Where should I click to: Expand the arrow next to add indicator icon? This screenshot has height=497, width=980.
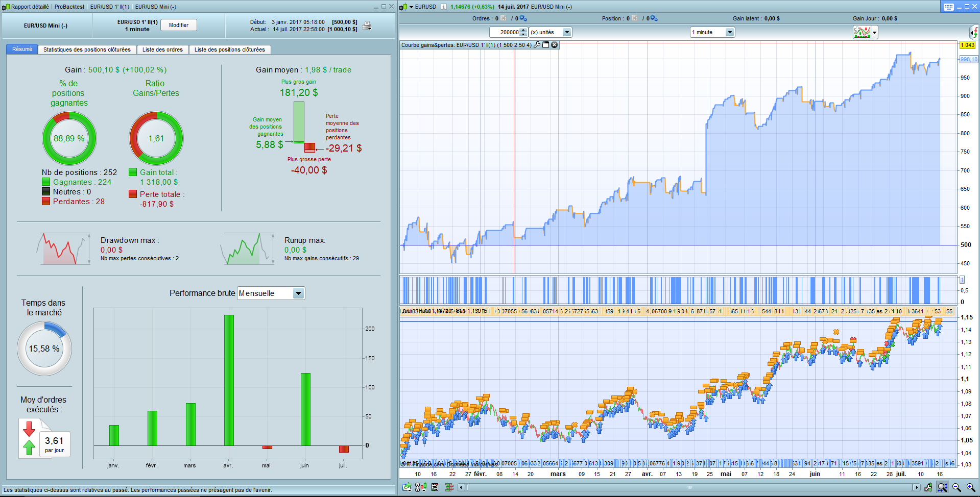click(874, 32)
